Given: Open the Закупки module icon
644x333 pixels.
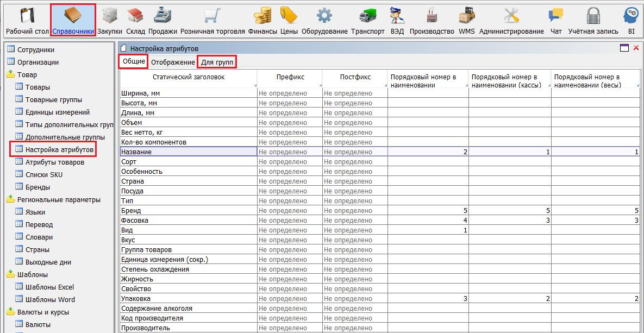Looking at the screenshot, I should pos(110,15).
